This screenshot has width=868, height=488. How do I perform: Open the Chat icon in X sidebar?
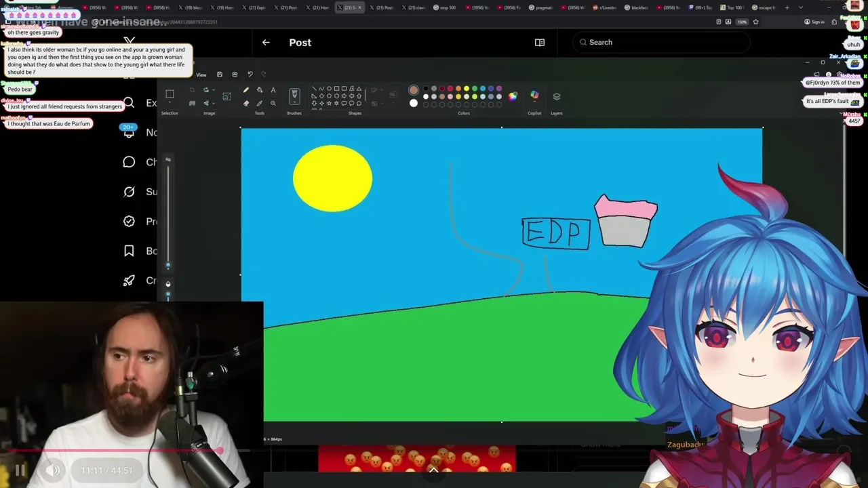coord(129,162)
